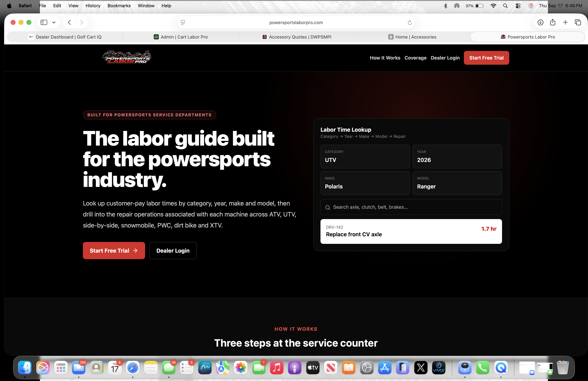Click Start Free Trial in the header
The height and width of the screenshot is (381, 588).
click(486, 58)
